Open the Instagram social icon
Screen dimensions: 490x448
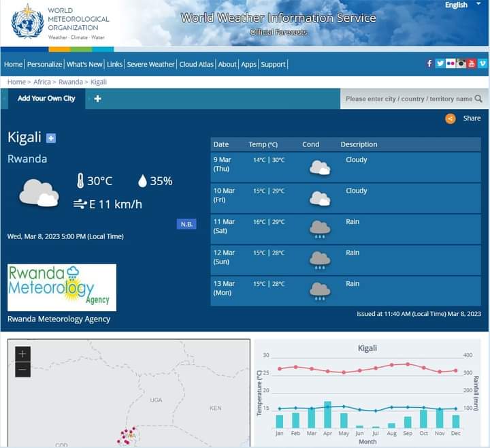coord(461,63)
